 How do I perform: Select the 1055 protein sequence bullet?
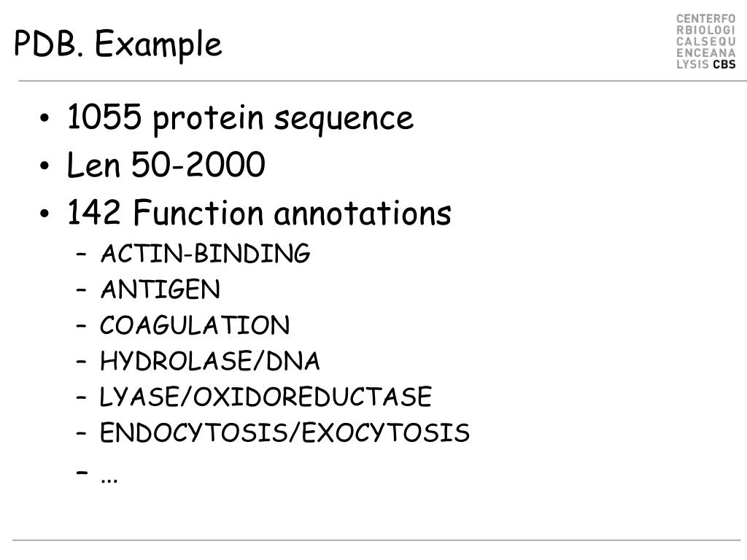(240, 117)
